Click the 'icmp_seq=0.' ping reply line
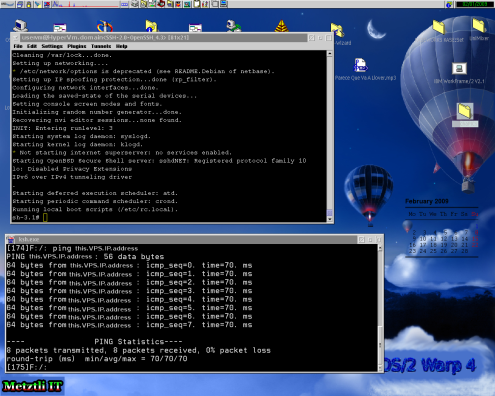This screenshot has width=495, height=396. (x=129, y=266)
